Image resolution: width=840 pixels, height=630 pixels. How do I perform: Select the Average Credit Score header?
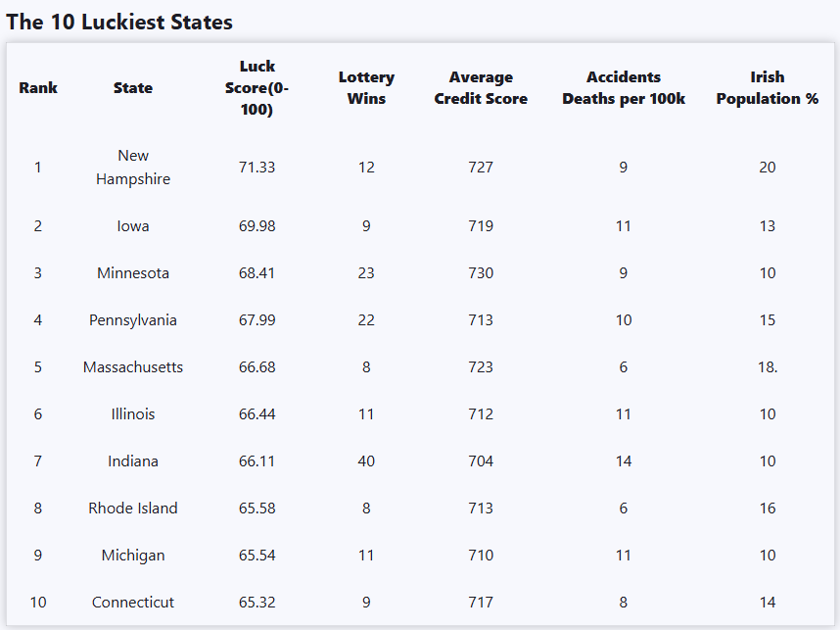[x=481, y=88]
